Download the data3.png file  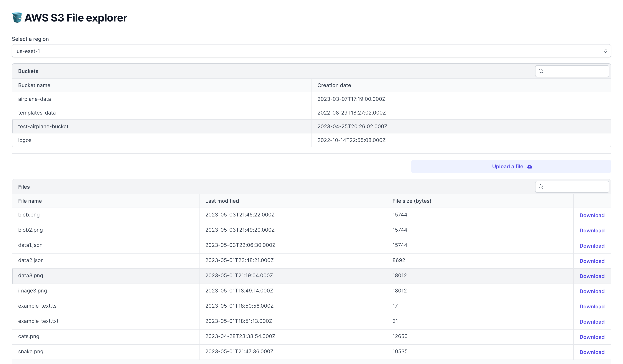click(x=592, y=276)
